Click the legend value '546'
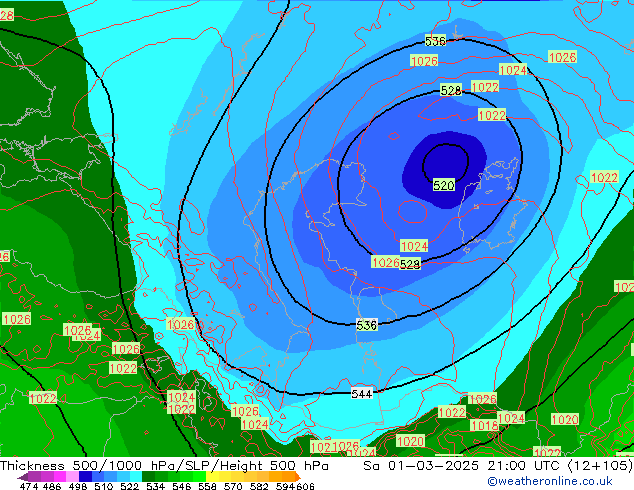 point(182,486)
